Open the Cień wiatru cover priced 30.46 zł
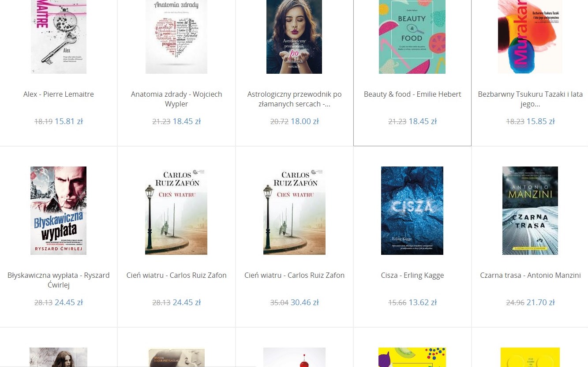588x367 pixels. [x=294, y=211]
